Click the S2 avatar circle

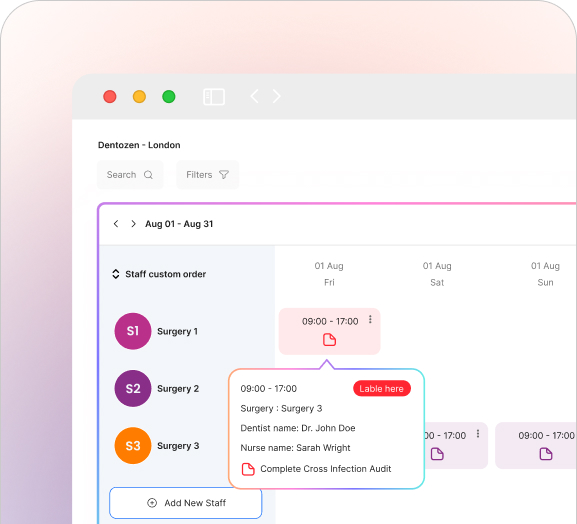[133, 388]
